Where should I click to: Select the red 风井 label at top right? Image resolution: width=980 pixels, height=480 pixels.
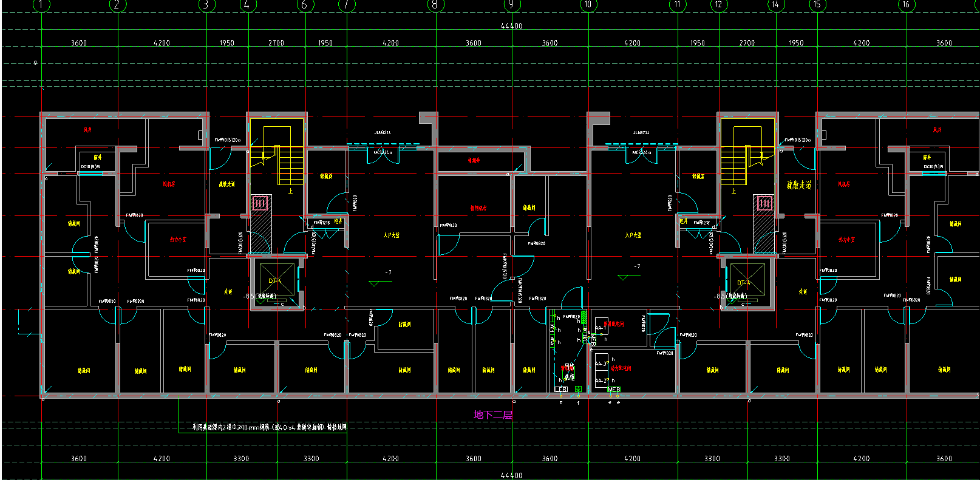click(x=937, y=130)
